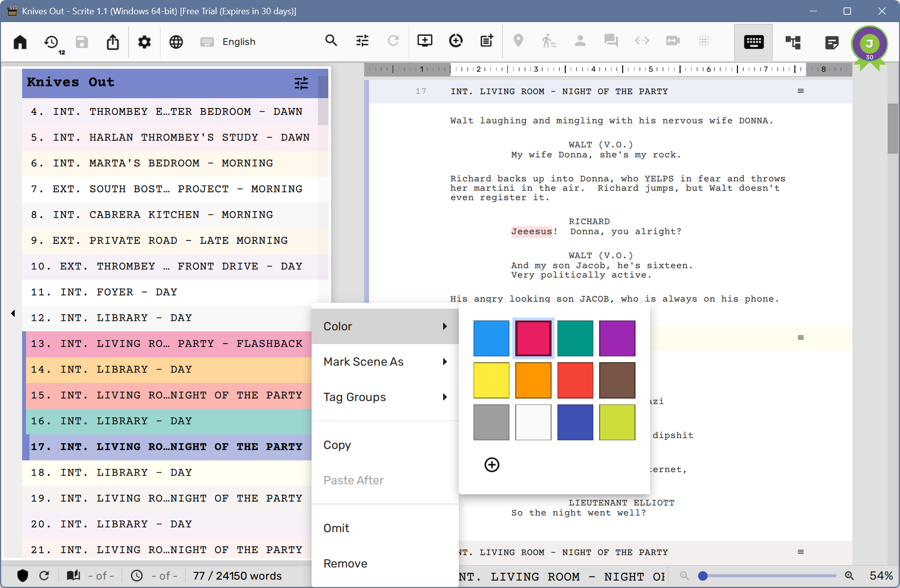Open scene 17 heading menu icon
The width and height of the screenshot is (900, 588).
(x=800, y=91)
